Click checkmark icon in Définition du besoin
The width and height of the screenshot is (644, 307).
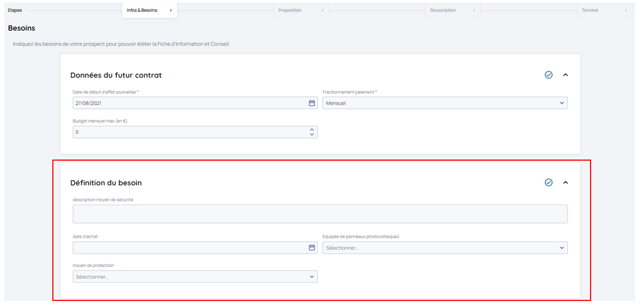click(548, 183)
